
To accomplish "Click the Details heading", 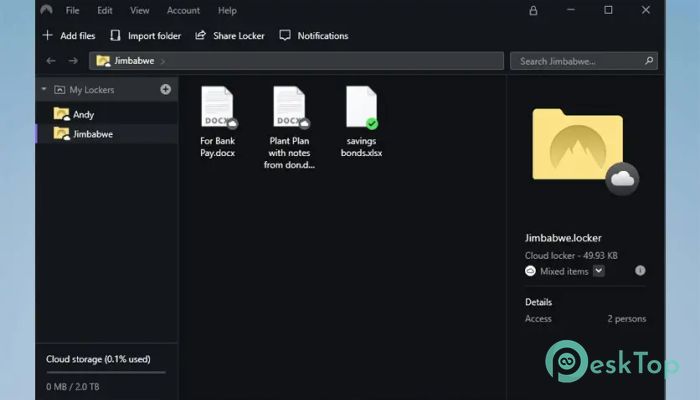I will (538, 302).
